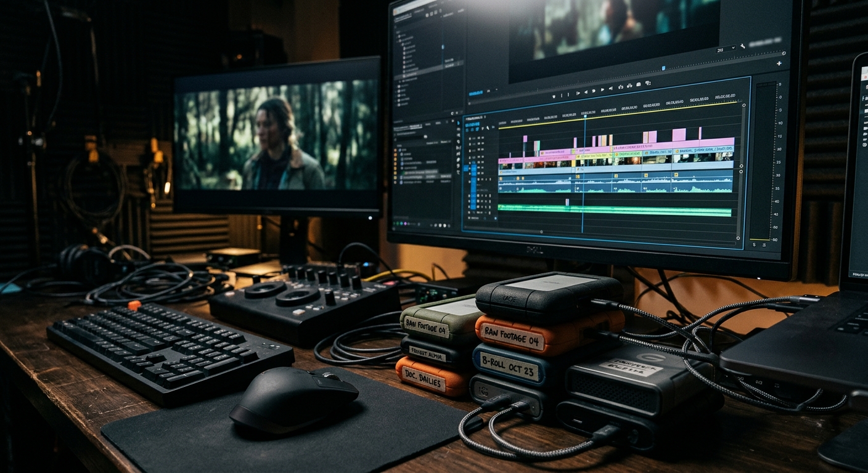Click the Mark In button

[561, 95]
